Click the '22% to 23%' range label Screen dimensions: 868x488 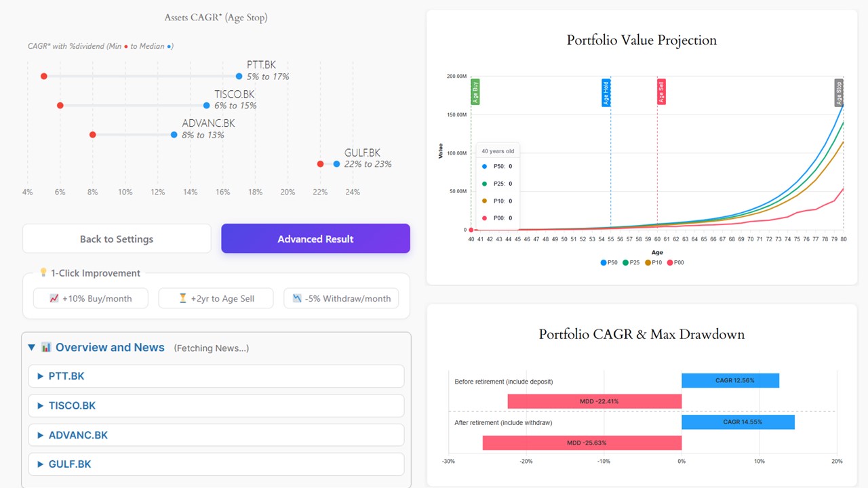pyautogui.click(x=368, y=164)
